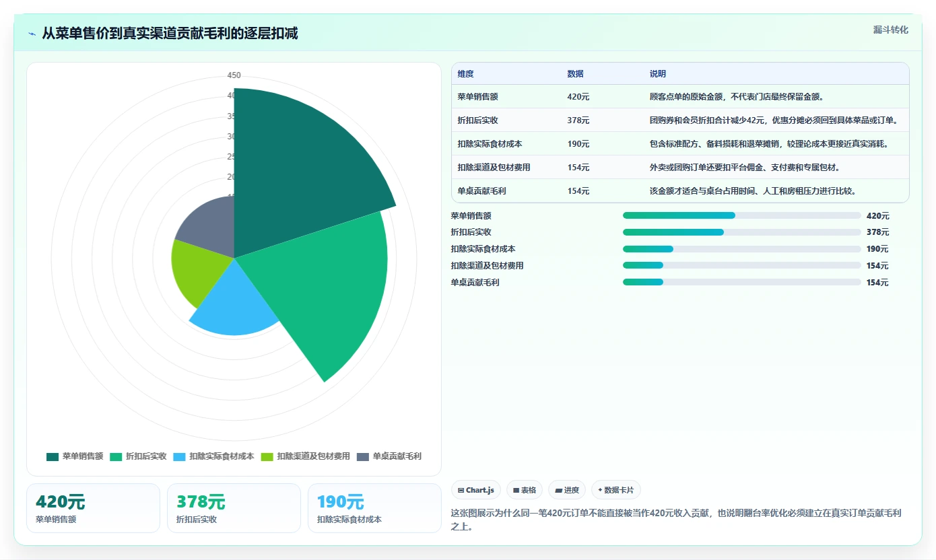Click 378元 beside the 折扣后实收 progress bar

pos(877,232)
